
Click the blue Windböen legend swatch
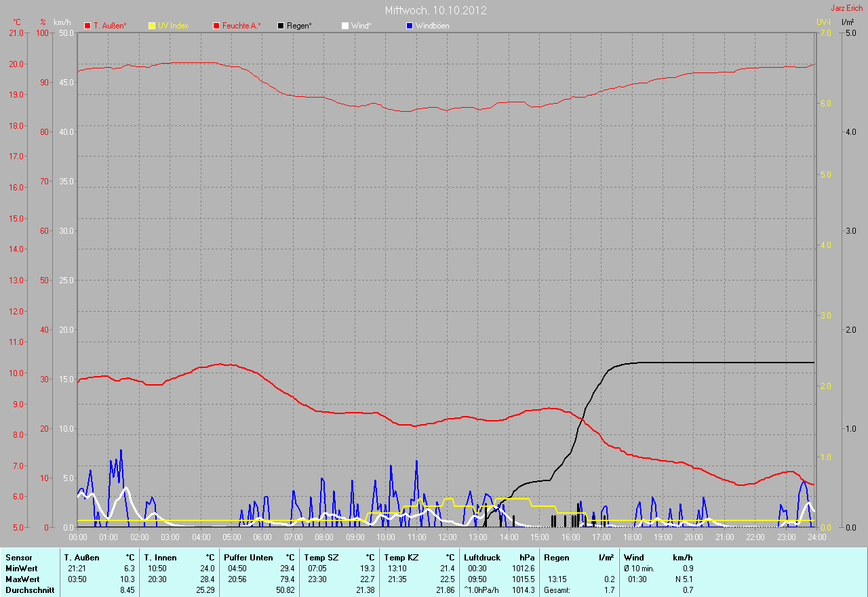tap(409, 26)
